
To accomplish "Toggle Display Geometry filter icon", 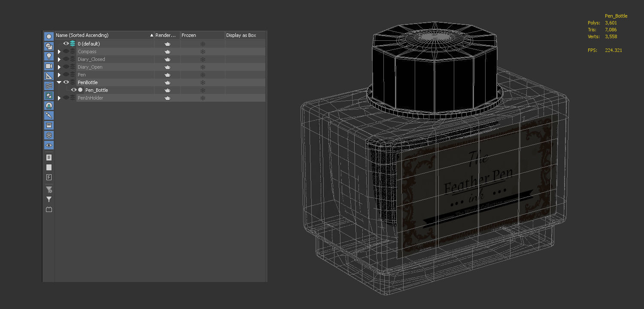I will point(49,36).
